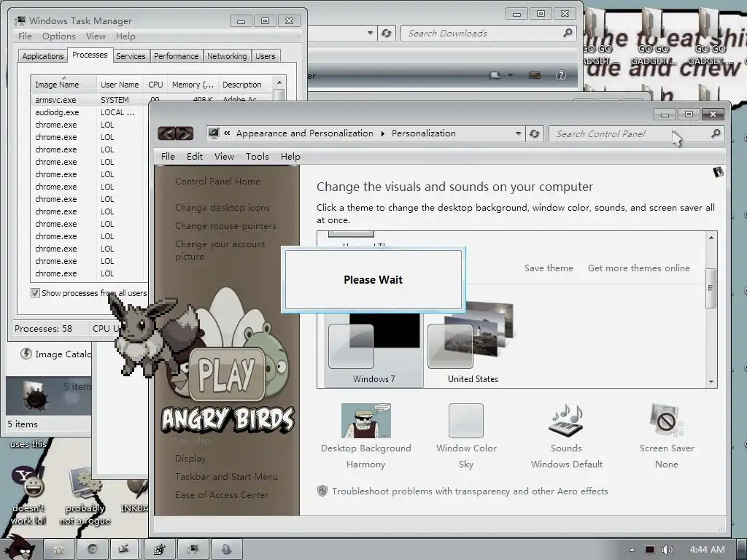
Task: Open last taskbar button beside Personalization
Action: [x=226, y=549]
